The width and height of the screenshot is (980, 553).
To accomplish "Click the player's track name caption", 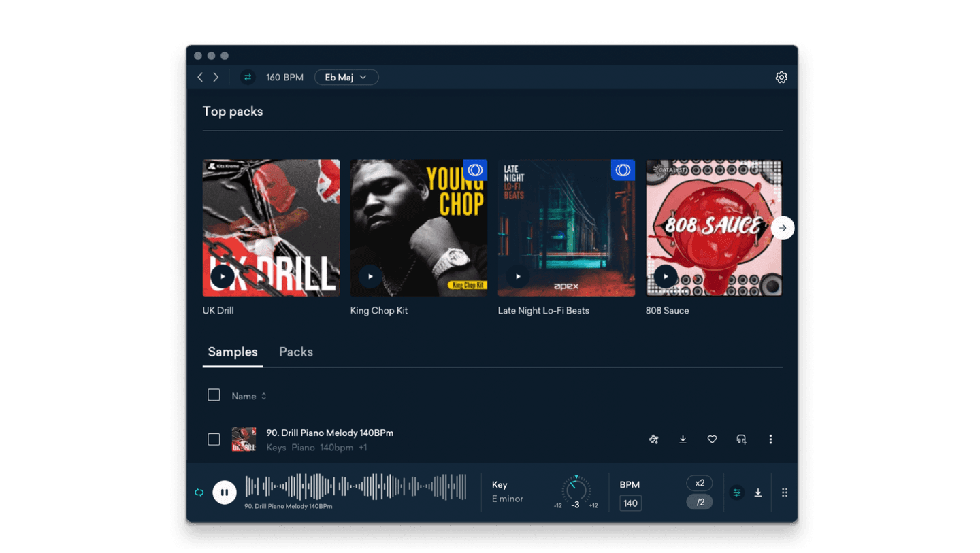I will tap(289, 507).
